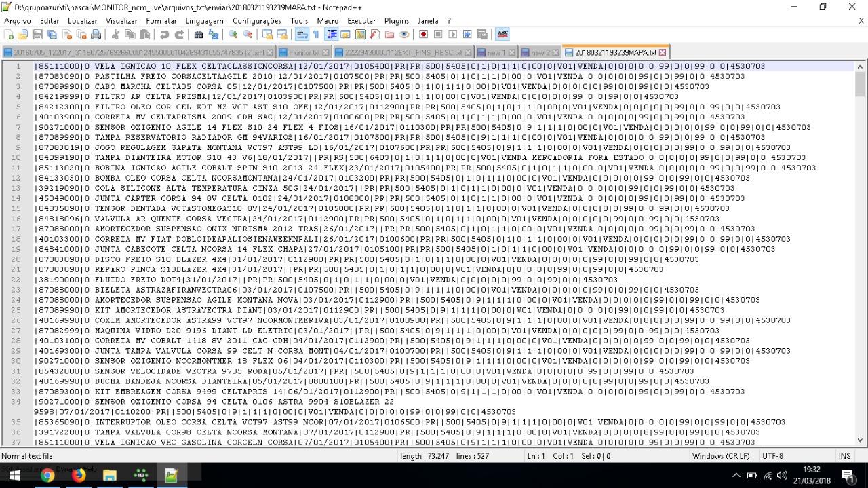The width and height of the screenshot is (868, 488).
Task: Open File Explorer from the taskbar
Action: click(110, 476)
